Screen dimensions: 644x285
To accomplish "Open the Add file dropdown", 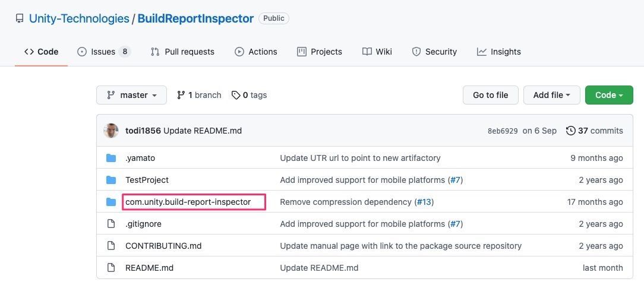I will point(551,95).
